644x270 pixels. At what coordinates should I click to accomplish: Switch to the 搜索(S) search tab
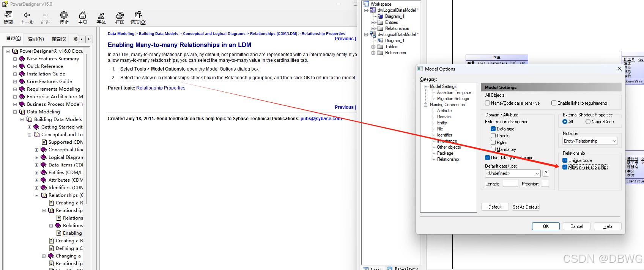[x=59, y=39]
